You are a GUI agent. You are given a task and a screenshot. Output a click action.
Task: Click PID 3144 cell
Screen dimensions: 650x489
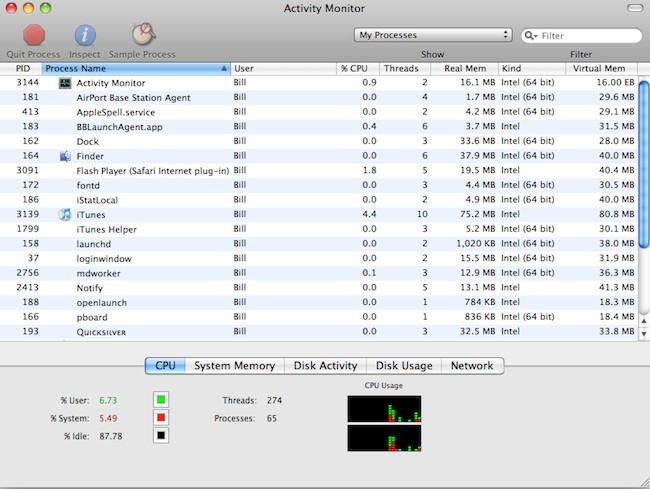point(27,82)
